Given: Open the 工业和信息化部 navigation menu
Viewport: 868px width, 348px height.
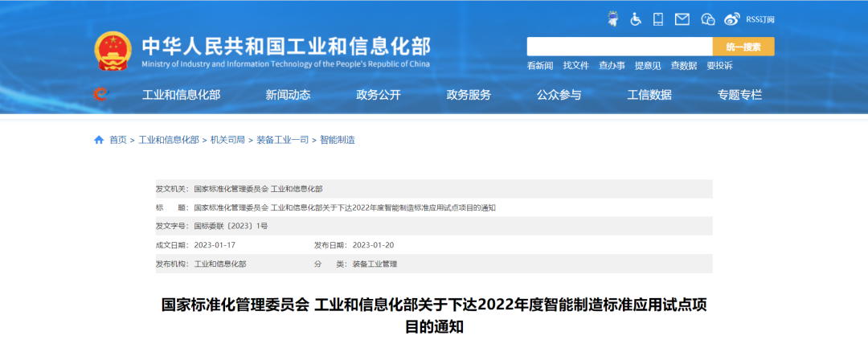Looking at the screenshot, I should pos(181,95).
